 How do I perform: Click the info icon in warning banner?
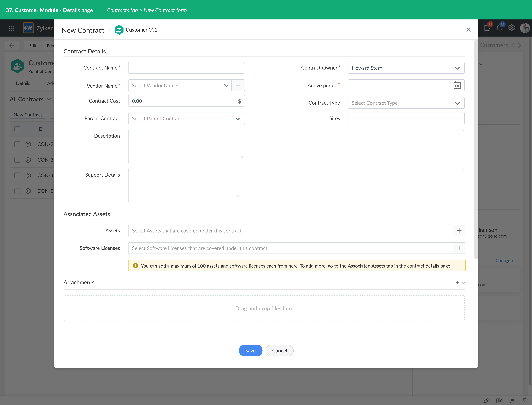click(x=135, y=266)
